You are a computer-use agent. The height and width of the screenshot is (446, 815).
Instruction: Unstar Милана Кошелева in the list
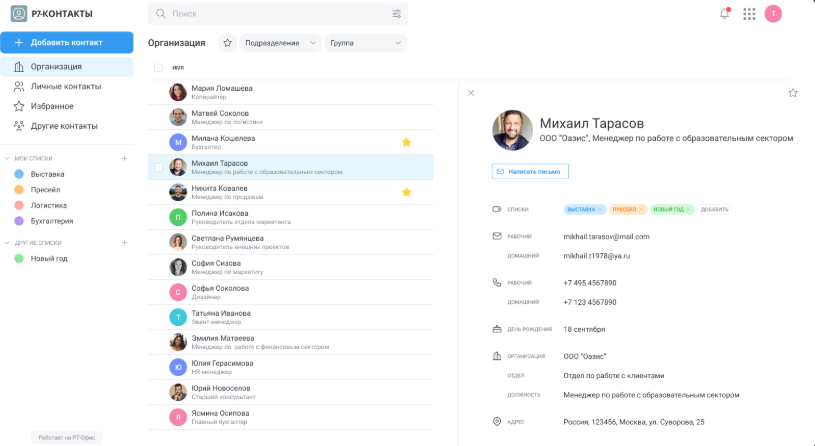(x=406, y=142)
